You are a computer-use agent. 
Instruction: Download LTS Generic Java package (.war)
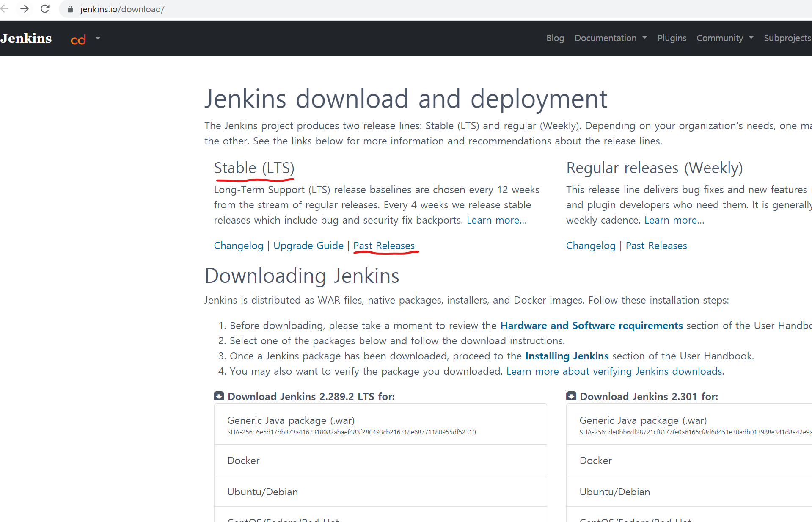(380, 424)
